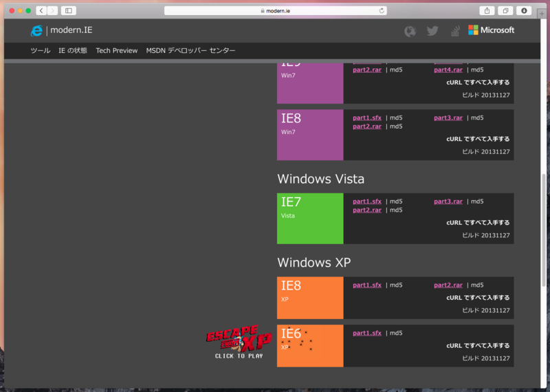Click md5 next to IE7 Vista part3.rar

click(x=477, y=202)
